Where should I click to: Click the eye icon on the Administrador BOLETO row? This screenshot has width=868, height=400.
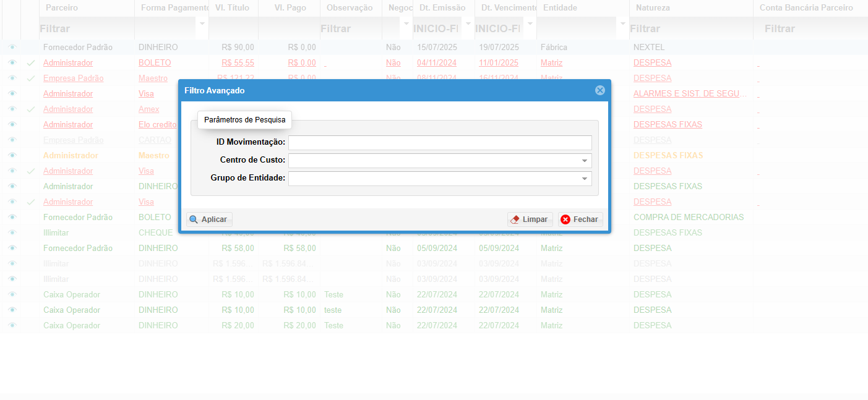(x=12, y=62)
